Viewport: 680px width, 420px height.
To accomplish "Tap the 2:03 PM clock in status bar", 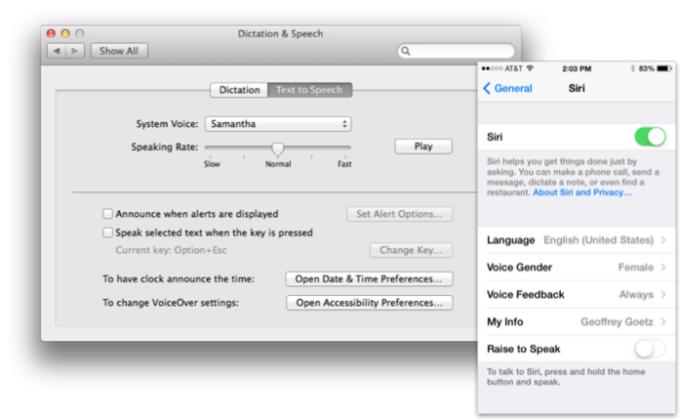I will (576, 69).
